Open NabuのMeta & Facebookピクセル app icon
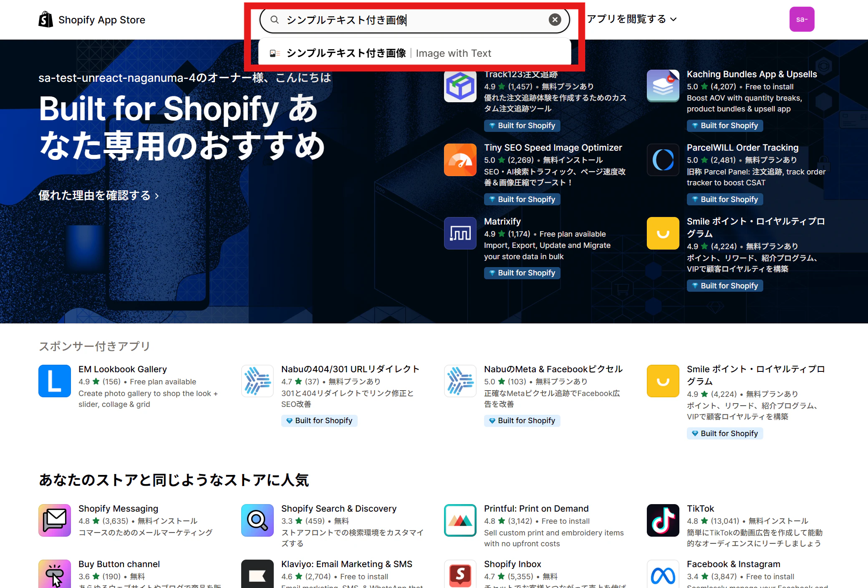Screen dimensions: 868x588 click(x=460, y=381)
